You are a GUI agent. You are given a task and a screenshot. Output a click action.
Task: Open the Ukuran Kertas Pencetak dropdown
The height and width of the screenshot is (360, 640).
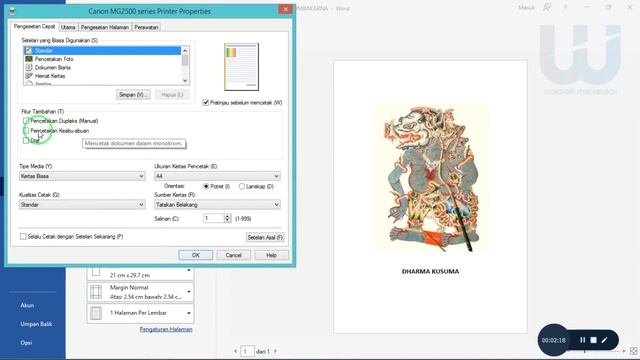pos(217,176)
